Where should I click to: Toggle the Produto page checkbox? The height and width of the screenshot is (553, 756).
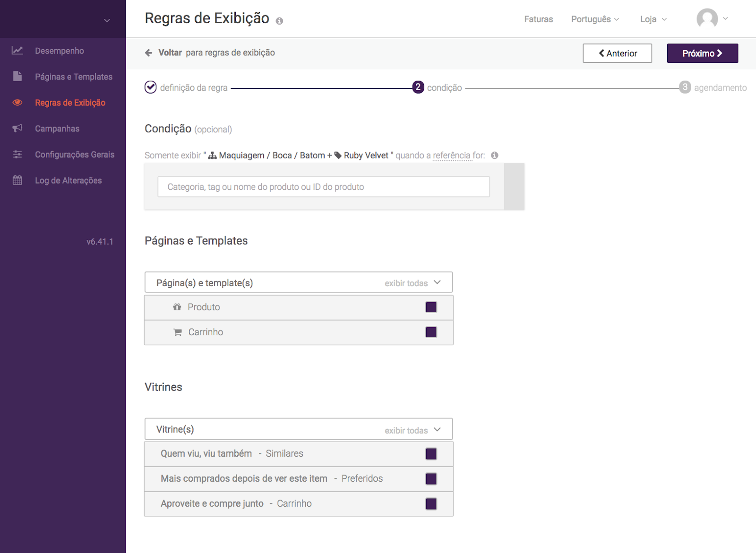tap(431, 307)
